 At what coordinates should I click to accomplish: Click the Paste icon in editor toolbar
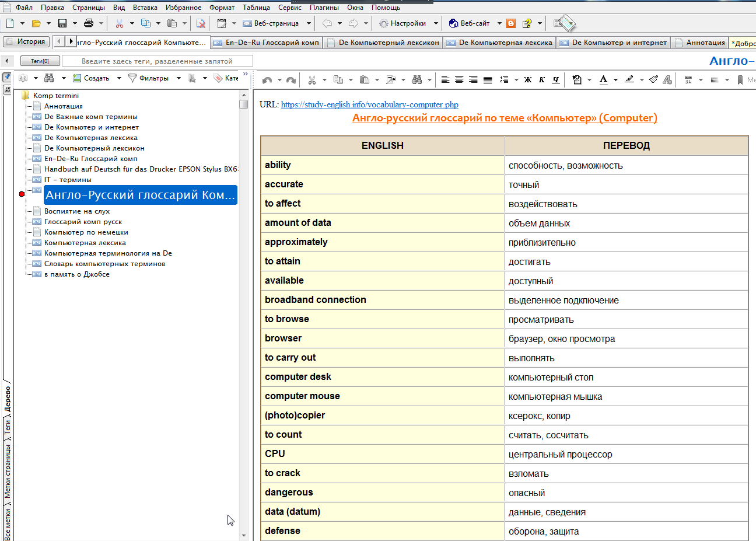point(365,80)
